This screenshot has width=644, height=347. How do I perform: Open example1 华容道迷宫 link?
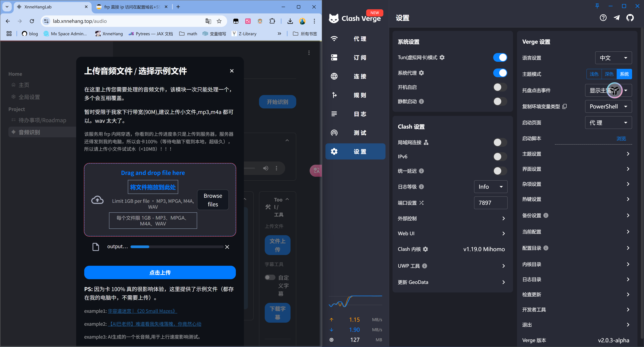(x=142, y=311)
